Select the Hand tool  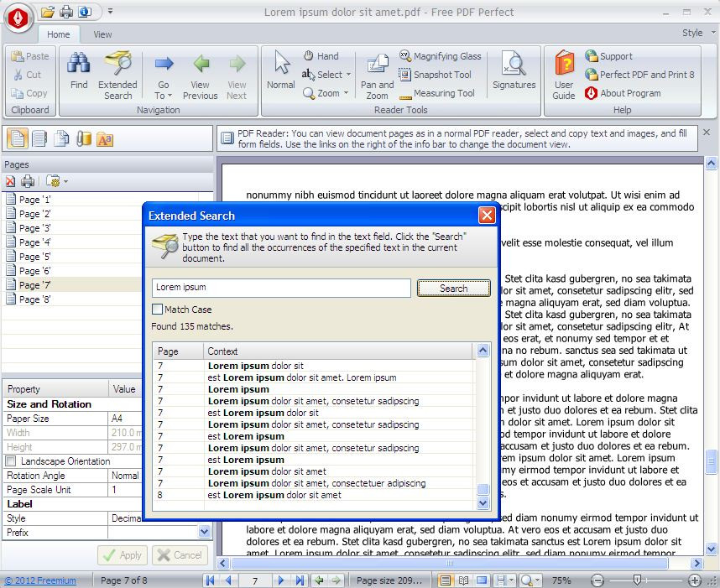321,56
